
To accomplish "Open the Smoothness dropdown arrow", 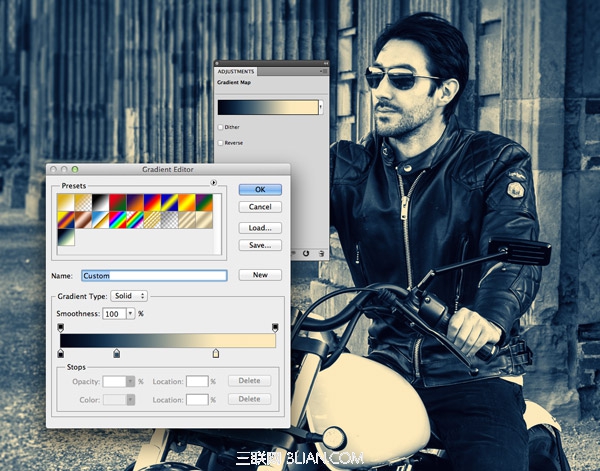I will coord(130,314).
